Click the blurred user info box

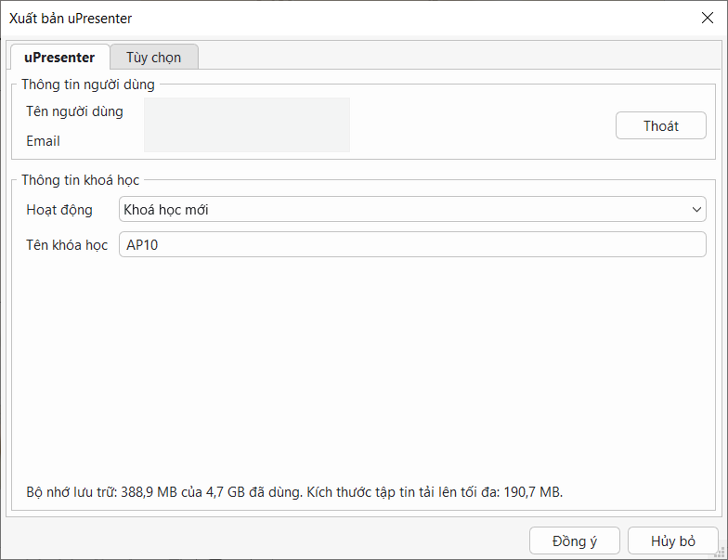(246, 125)
